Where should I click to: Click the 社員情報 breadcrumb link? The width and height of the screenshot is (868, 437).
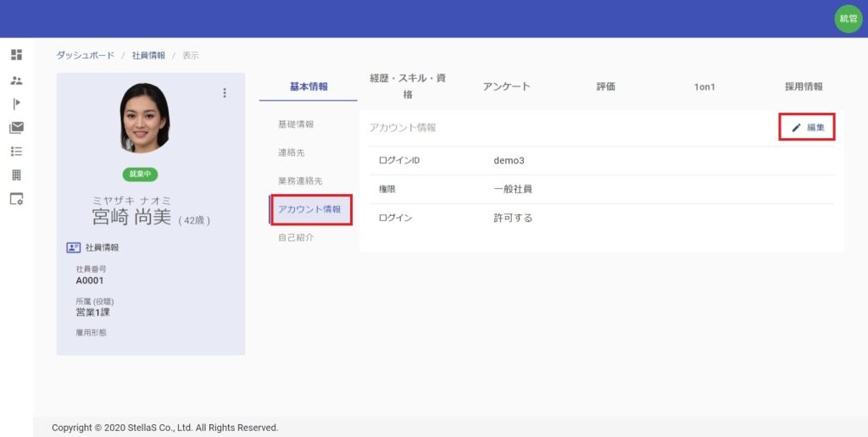click(148, 56)
